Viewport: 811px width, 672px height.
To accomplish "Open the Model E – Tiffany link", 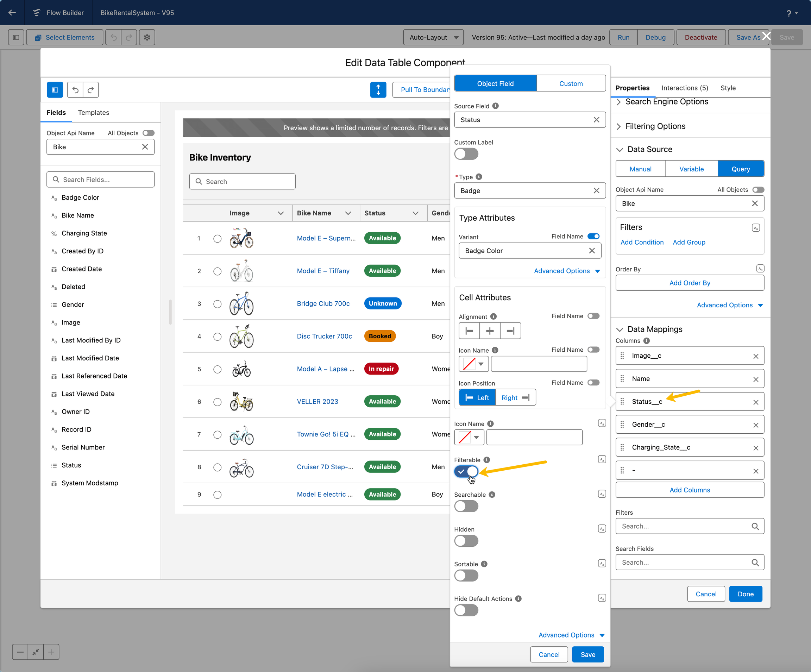I will (323, 271).
